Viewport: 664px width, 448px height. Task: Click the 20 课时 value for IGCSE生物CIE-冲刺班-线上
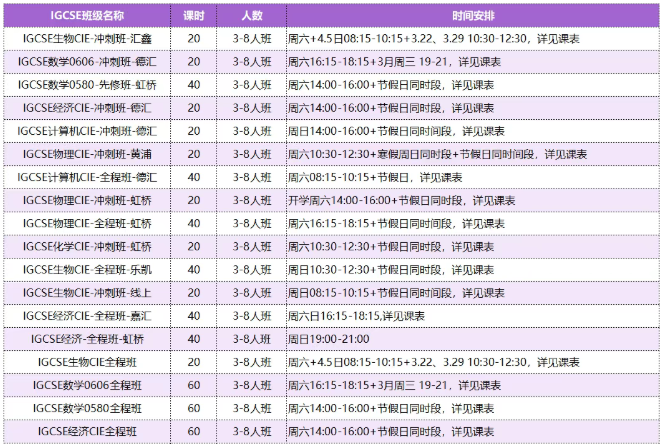click(194, 293)
